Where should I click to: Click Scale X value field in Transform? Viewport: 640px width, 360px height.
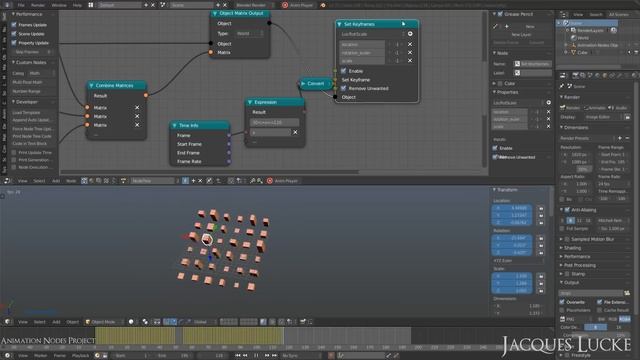(512, 276)
